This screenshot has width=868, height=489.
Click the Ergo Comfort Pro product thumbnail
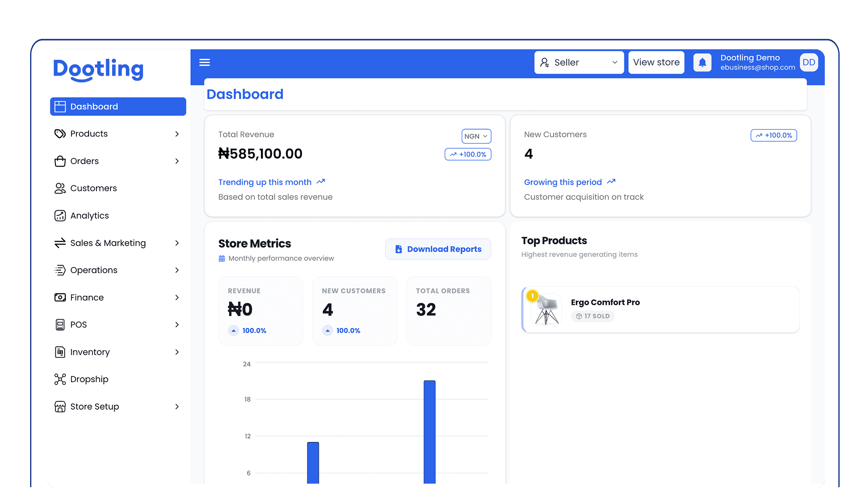545,309
